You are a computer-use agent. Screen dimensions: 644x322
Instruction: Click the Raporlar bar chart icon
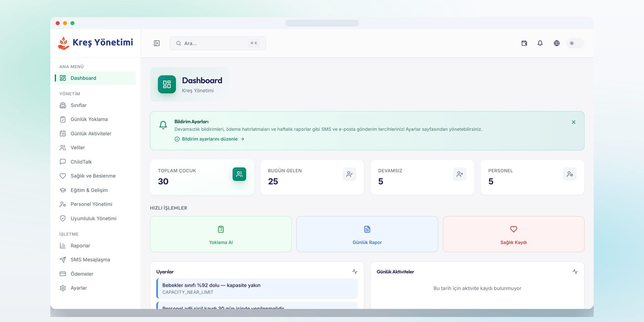[x=63, y=246]
